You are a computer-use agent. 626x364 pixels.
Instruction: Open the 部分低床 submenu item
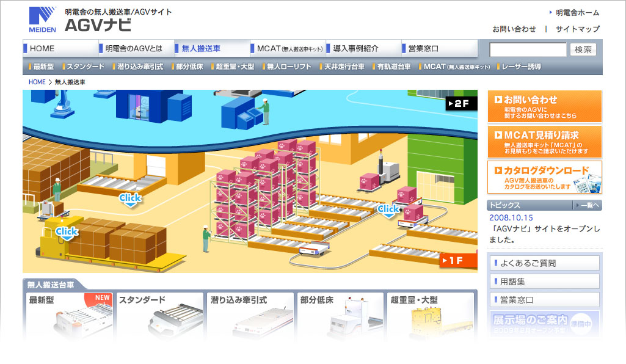point(187,67)
